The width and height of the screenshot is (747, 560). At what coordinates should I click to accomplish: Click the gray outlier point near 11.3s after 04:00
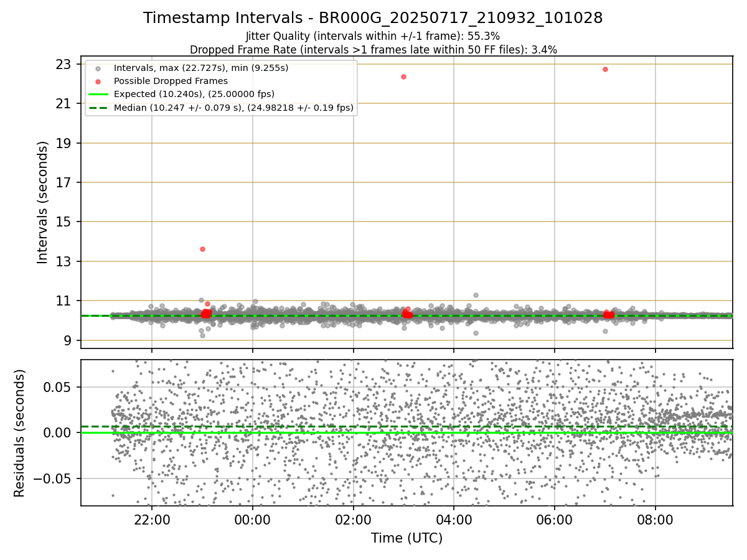click(x=476, y=295)
